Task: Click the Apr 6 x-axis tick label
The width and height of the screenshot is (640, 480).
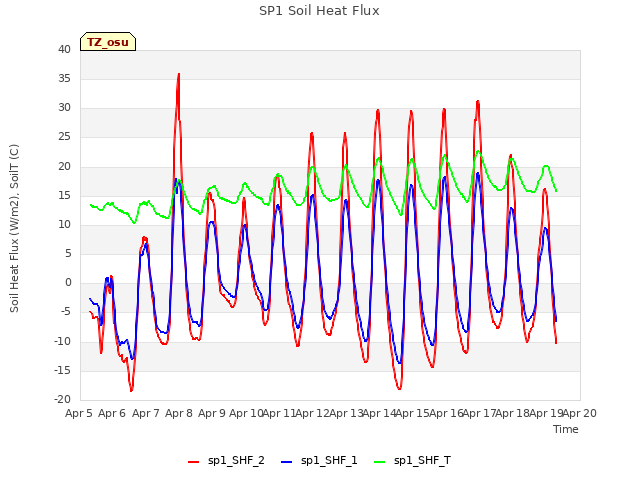Action: 112,413
